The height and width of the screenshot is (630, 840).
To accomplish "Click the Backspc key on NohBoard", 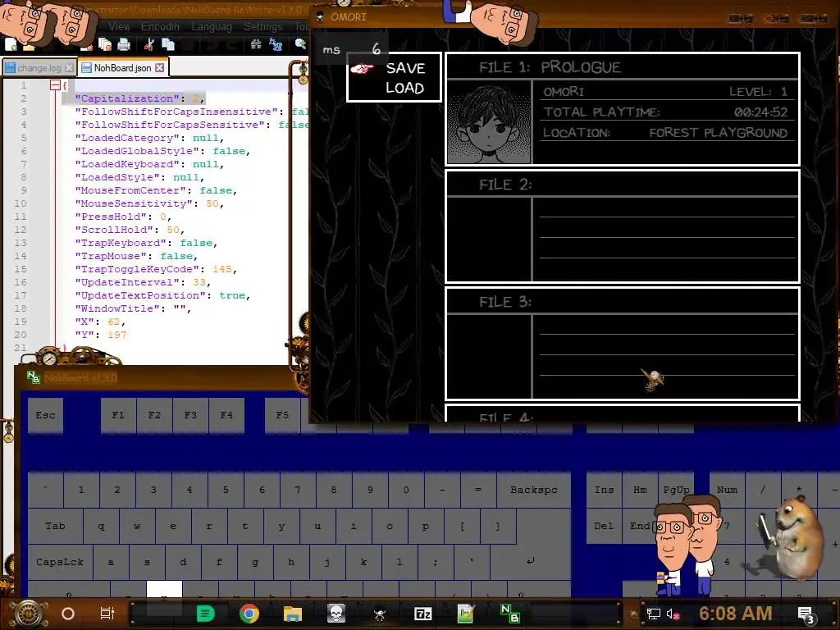I will [x=533, y=490].
